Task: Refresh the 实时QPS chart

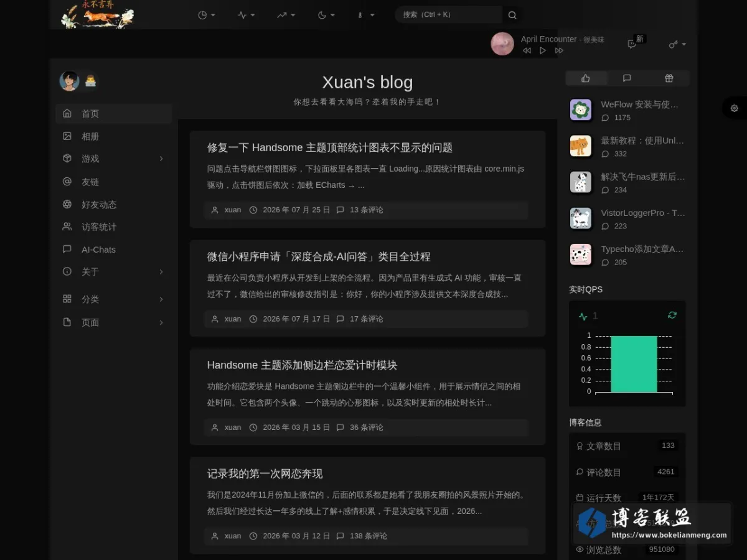Action: click(x=672, y=315)
